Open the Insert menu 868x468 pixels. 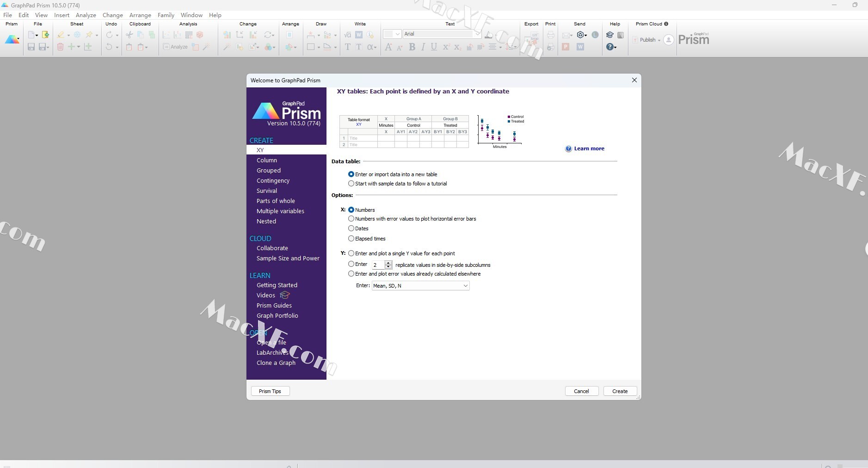pyautogui.click(x=62, y=15)
